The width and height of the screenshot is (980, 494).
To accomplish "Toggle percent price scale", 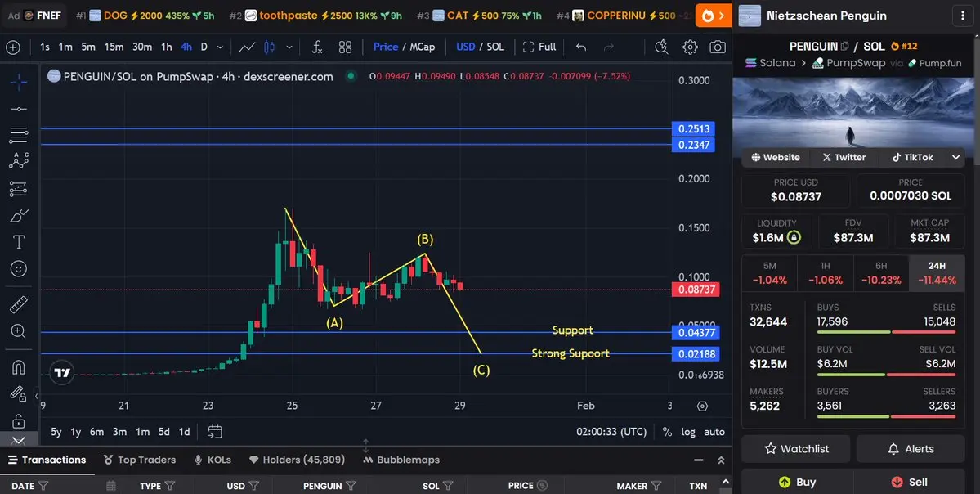I will tap(667, 432).
